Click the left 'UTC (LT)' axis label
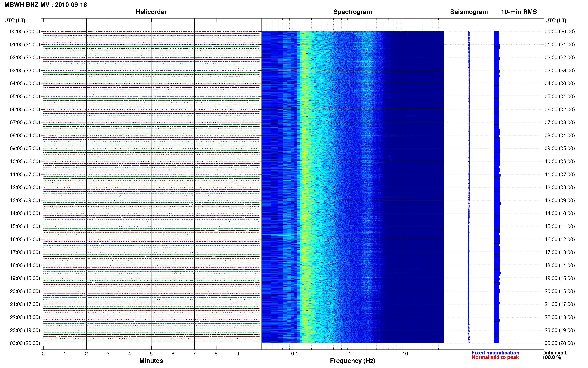Image resolution: width=588 pixels, height=368 pixels. point(15,20)
